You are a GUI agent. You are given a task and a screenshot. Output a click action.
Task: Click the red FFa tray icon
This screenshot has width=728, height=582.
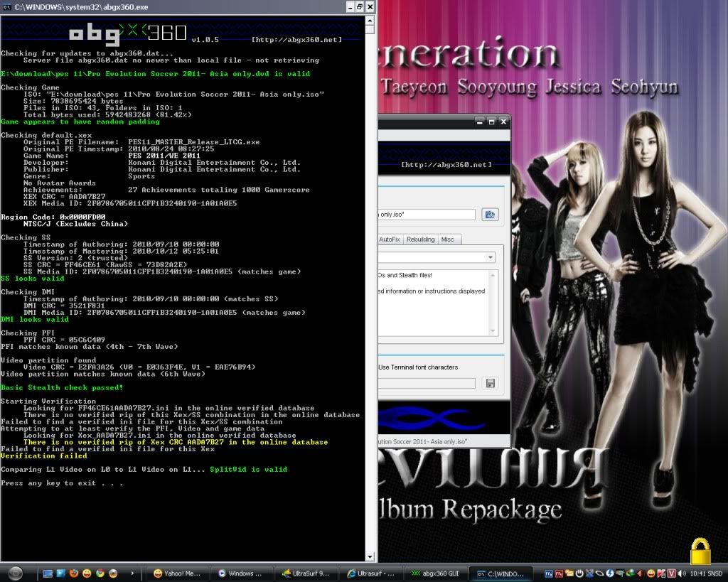559,573
